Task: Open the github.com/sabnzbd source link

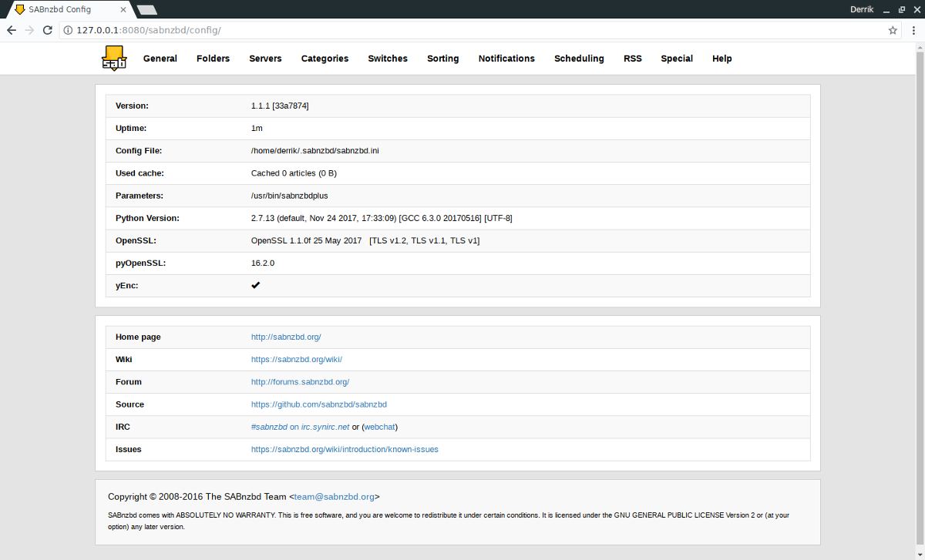Action: [319, 404]
